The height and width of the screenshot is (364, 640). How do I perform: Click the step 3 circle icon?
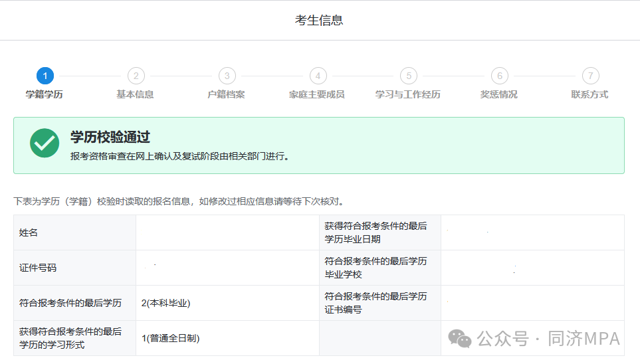(x=227, y=76)
